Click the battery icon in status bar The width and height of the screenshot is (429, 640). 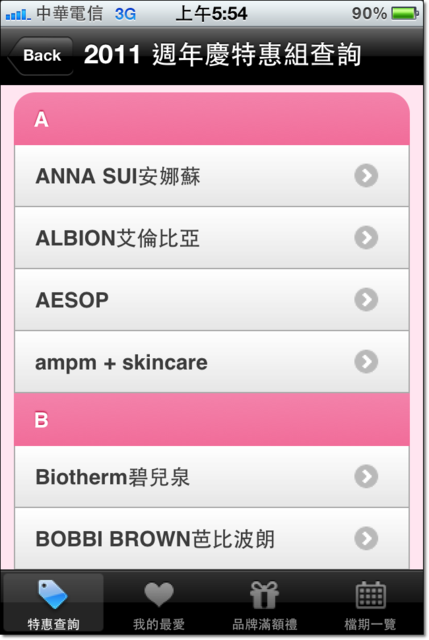pos(405,13)
